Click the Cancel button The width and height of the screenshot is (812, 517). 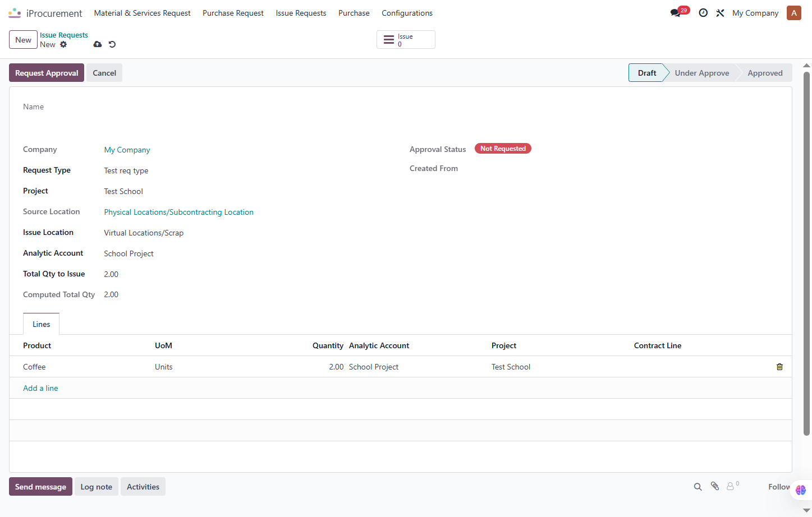pyautogui.click(x=104, y=73)
